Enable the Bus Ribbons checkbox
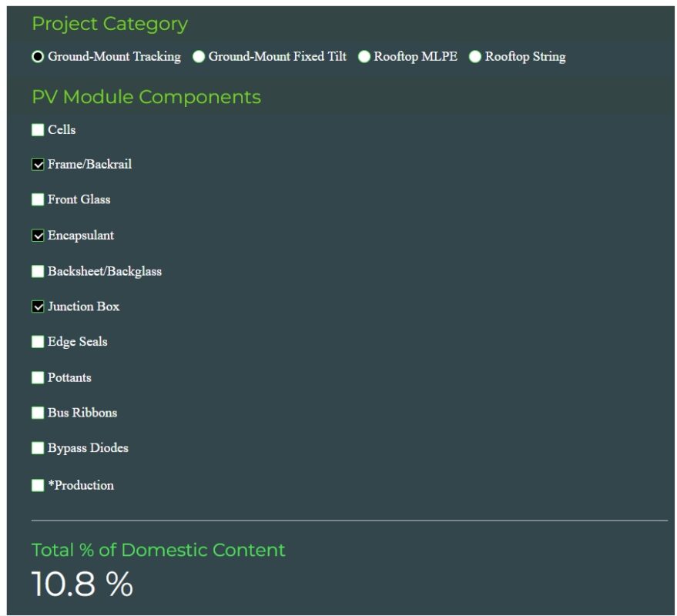 (38, 413)
